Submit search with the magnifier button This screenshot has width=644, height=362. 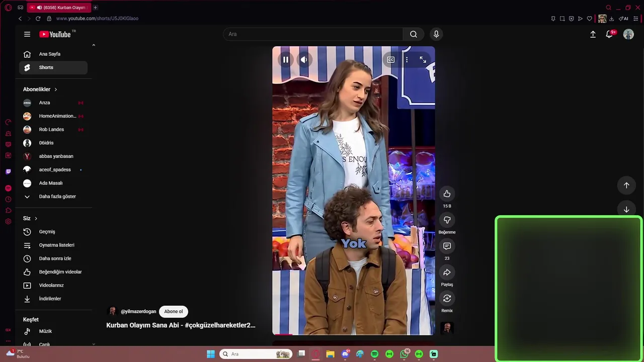coord(414,34)
